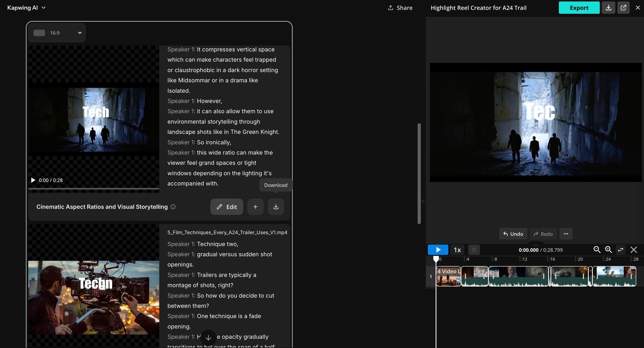
Task: Click Edit for Cinematic Aspect Ratios clip
Action: coord(227,207)
